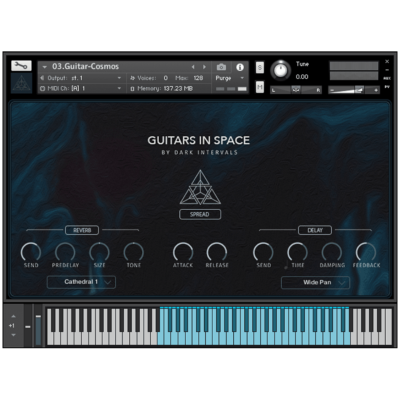Decrease volume with minus button
Viewport: 400px width, 400px height.
coord(332,90)
